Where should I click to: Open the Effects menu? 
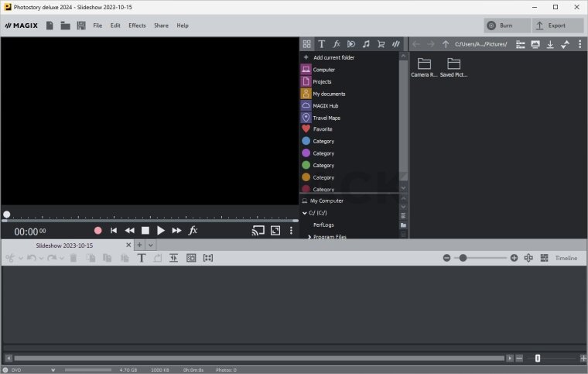pos(137,26)
